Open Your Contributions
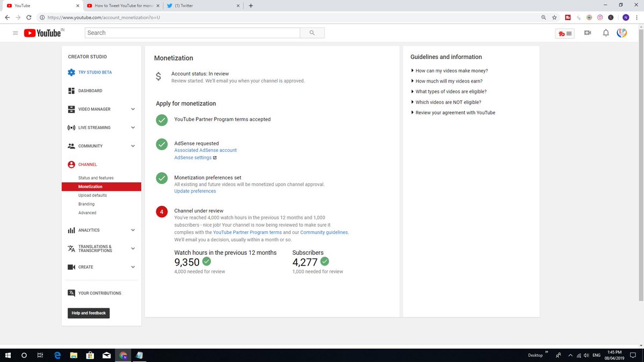 (x=100, y=293)
